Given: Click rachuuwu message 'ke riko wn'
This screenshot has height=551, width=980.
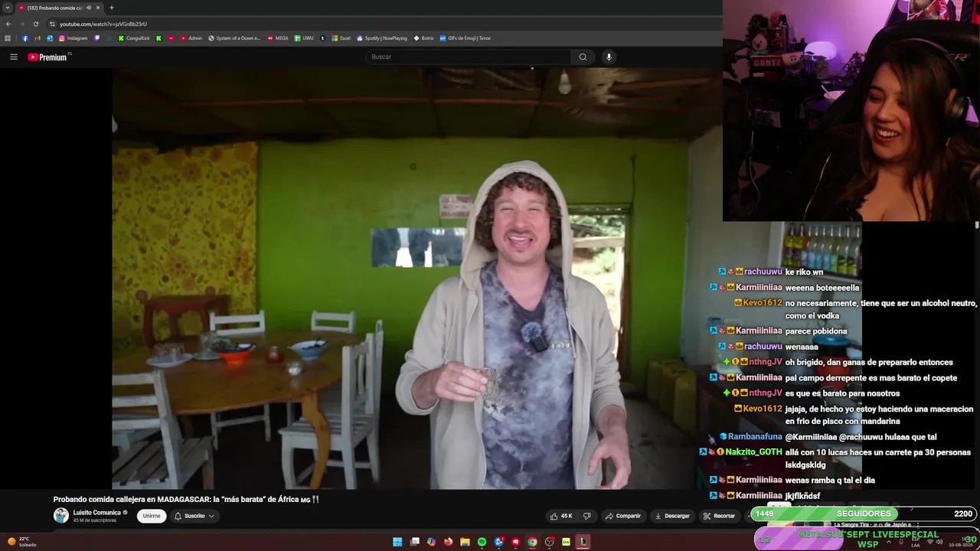Looking at the screenshot, I should tap(804, 272).
